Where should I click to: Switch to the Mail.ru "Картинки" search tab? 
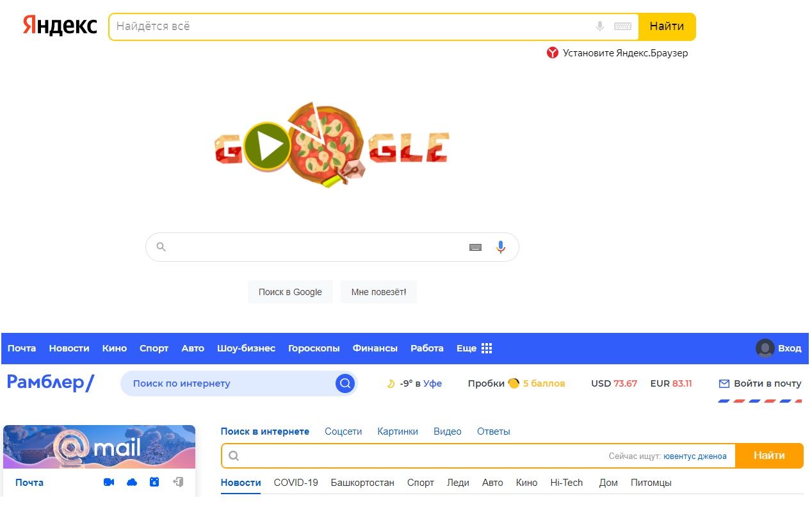click(x=398, y=431)
